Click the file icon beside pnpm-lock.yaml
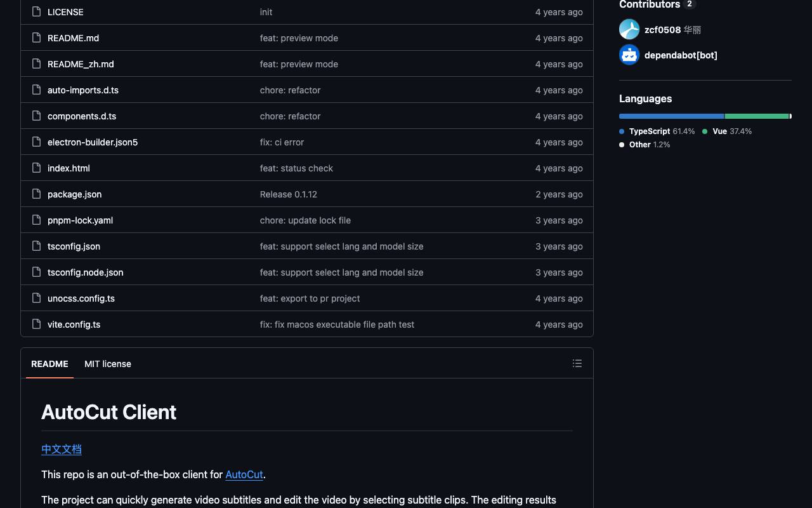The image size is (812, 508). click(37, 220)
